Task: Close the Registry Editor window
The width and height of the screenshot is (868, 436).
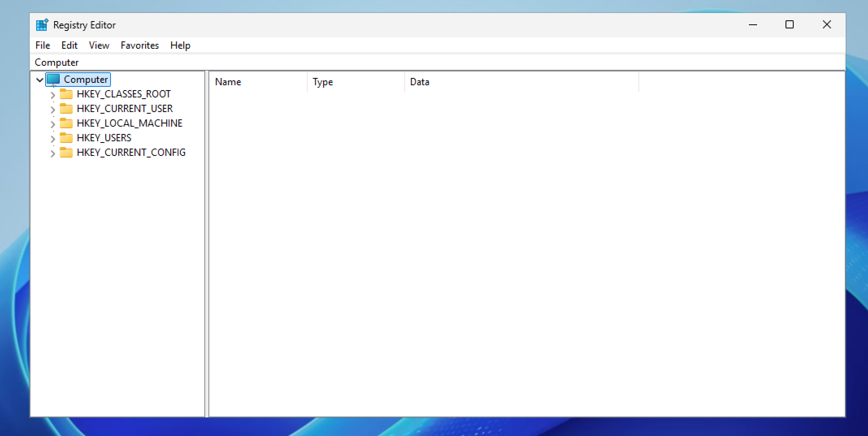Action: coord(827,25)
